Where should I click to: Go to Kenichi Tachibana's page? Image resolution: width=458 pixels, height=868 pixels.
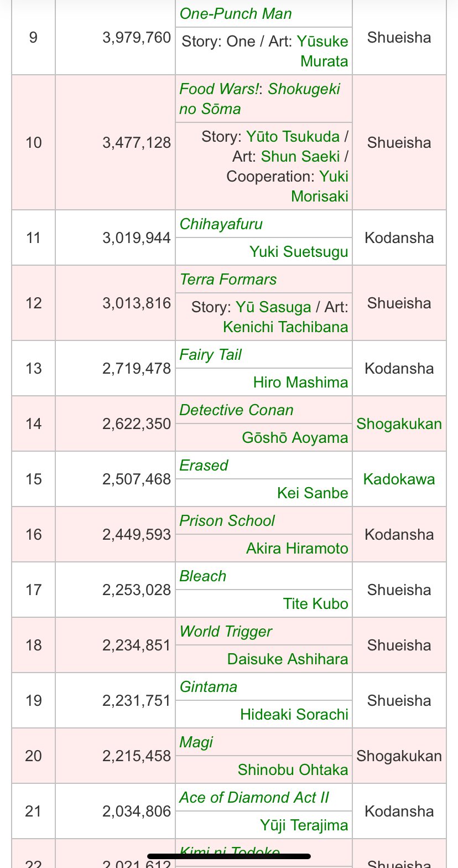point(285,327)
